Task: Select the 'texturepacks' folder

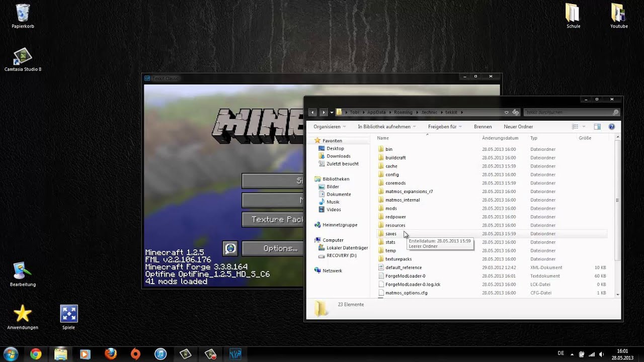Action: tap(398, 259)
